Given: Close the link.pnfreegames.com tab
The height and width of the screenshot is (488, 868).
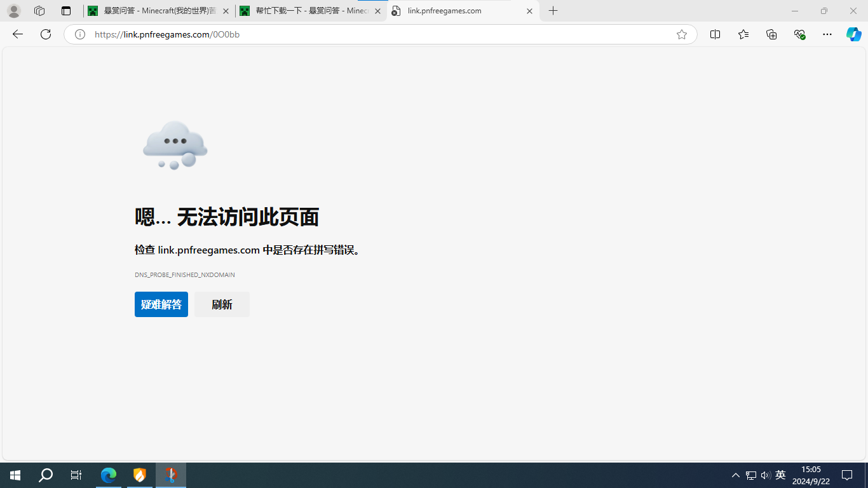Looking at the screenshot, I should [529, 11].
